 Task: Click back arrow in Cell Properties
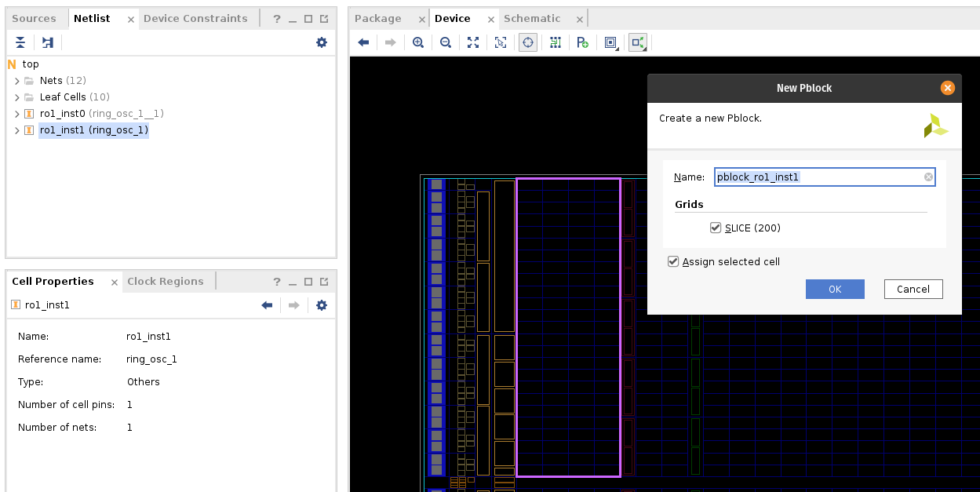coord(267,305)
